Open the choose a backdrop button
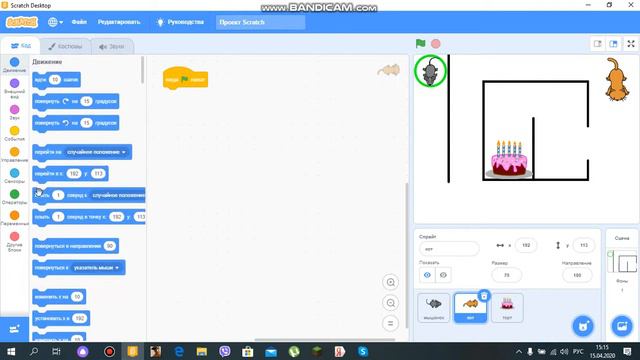Viewport: 640px width, 360px height. pyautogui.click(x=622, y=326)
